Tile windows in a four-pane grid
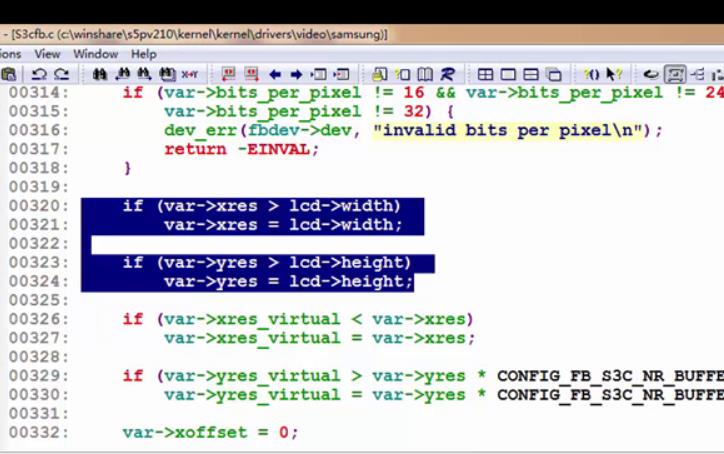Screen dimensions: 724x454 point(485,74)
